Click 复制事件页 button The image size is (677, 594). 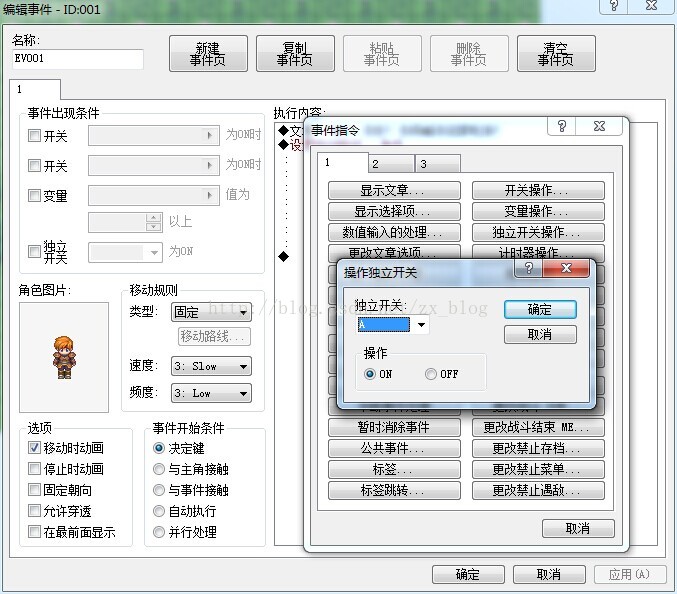(295, 54)
